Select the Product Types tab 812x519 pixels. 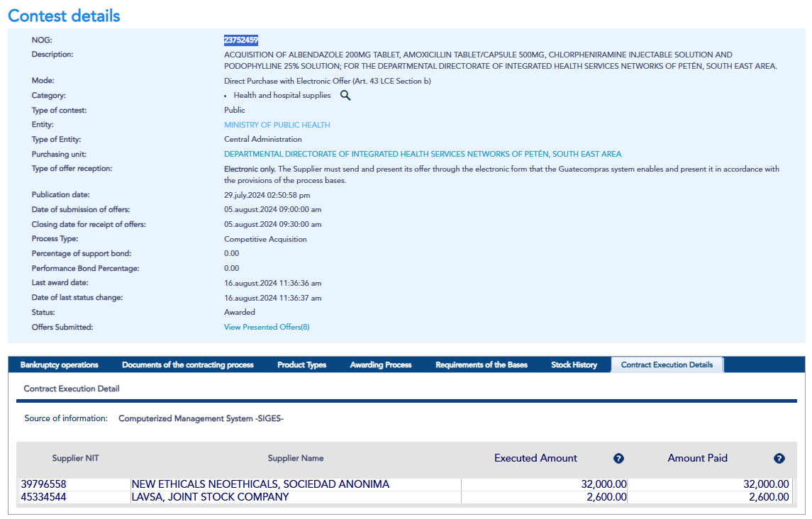pos(301,365)
